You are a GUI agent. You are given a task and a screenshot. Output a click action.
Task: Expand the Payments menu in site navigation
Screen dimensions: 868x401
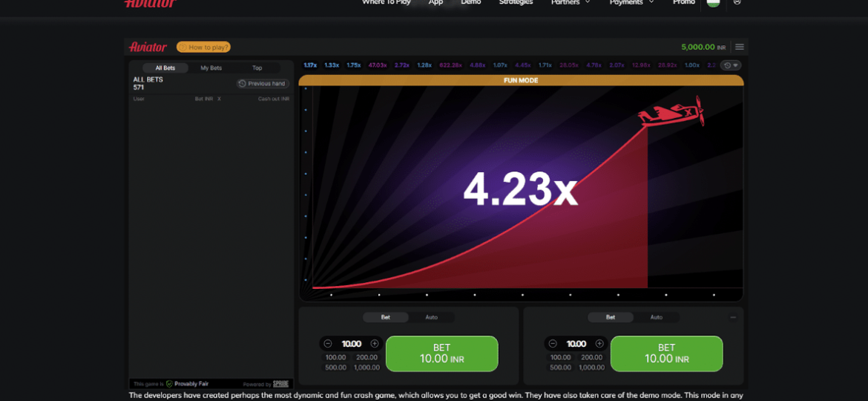click(631, 2)
